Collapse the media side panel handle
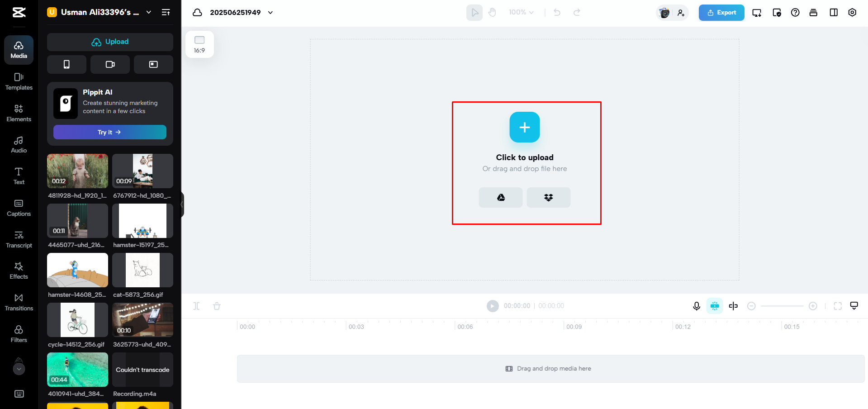The width and height of the screenshot is (868, 409). click(182, 204)
